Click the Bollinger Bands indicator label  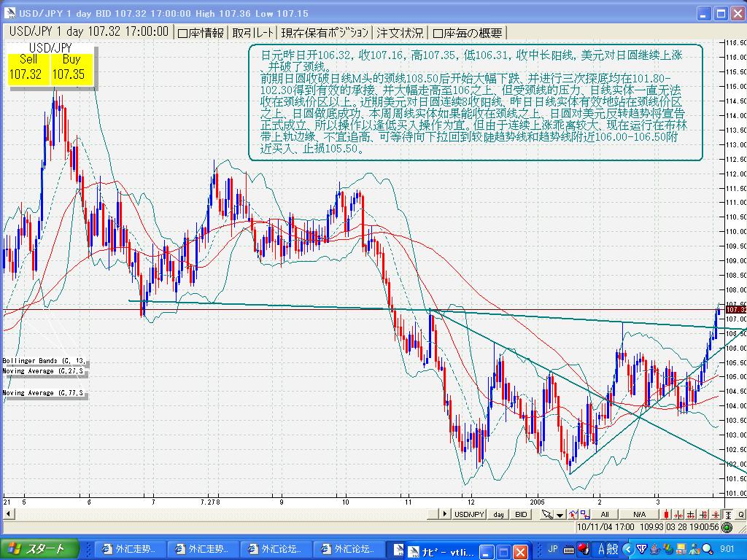pos(44,361)
